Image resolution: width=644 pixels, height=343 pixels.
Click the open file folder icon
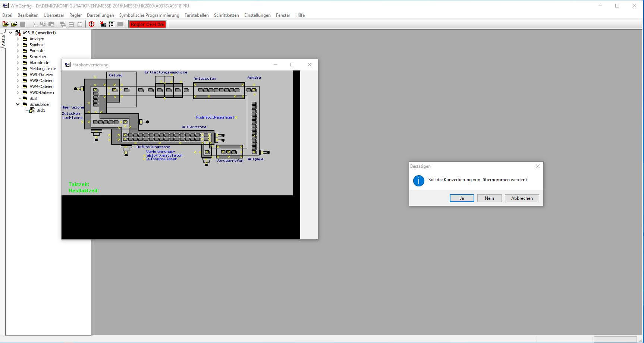click(14, 24)
